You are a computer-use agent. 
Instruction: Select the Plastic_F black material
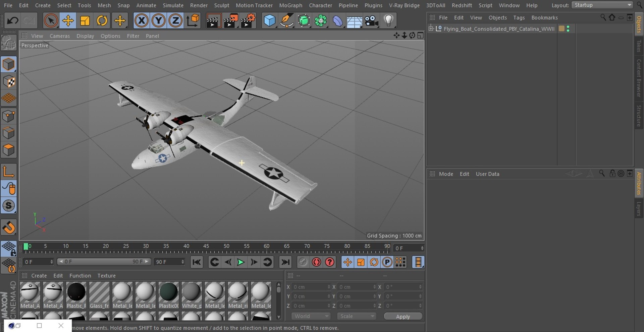point(76,295)
